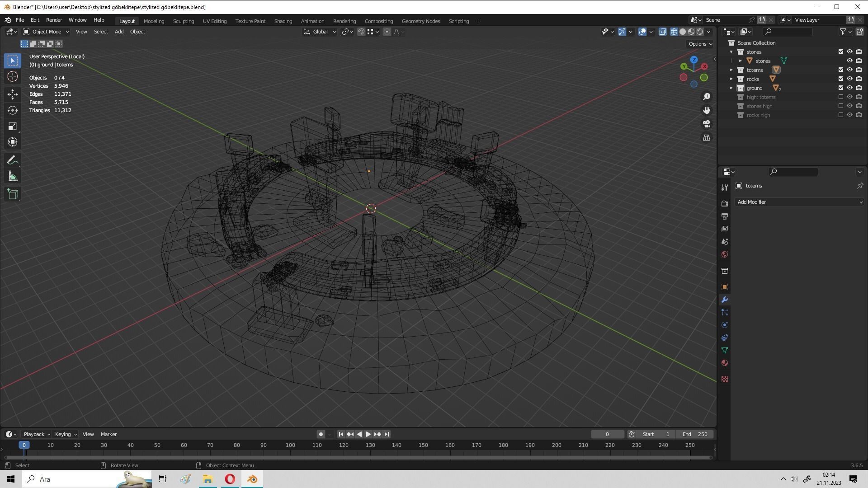The width and height of the screenshot is (868, 488).
Task: Switch to the Sculpting workspace tab
Action: [x=183, y=21]
